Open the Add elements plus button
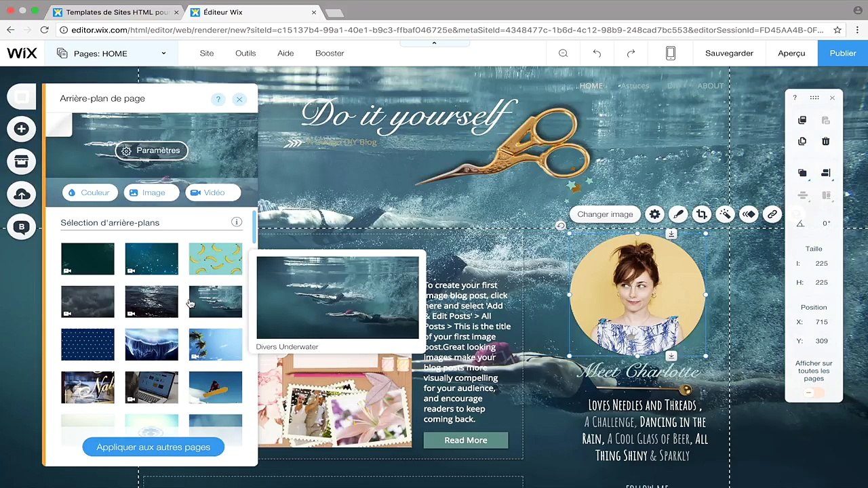The image size is (868, 488). 22,129
